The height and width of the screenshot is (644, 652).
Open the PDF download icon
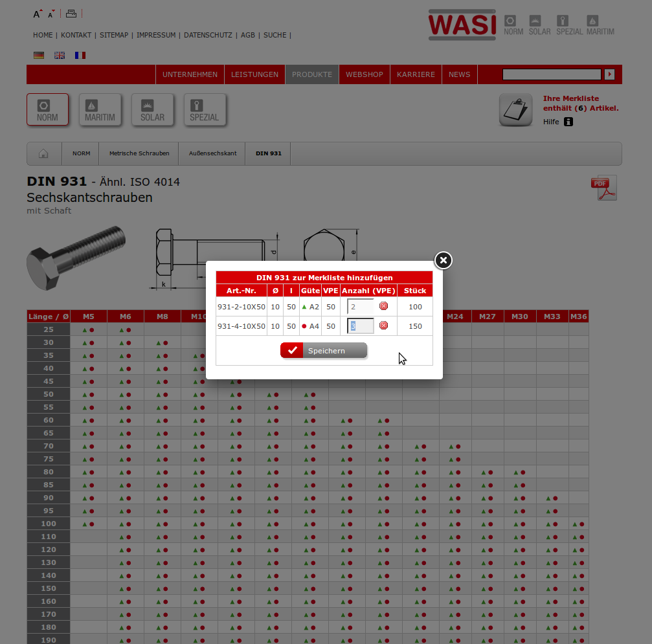603,188
